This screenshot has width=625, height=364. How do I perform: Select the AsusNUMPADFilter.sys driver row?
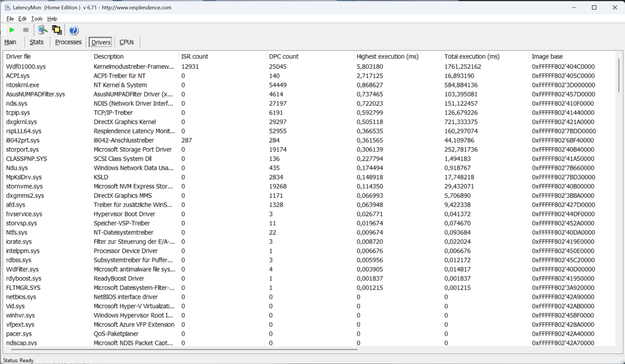pyautogui.click(x=35, y=94)
